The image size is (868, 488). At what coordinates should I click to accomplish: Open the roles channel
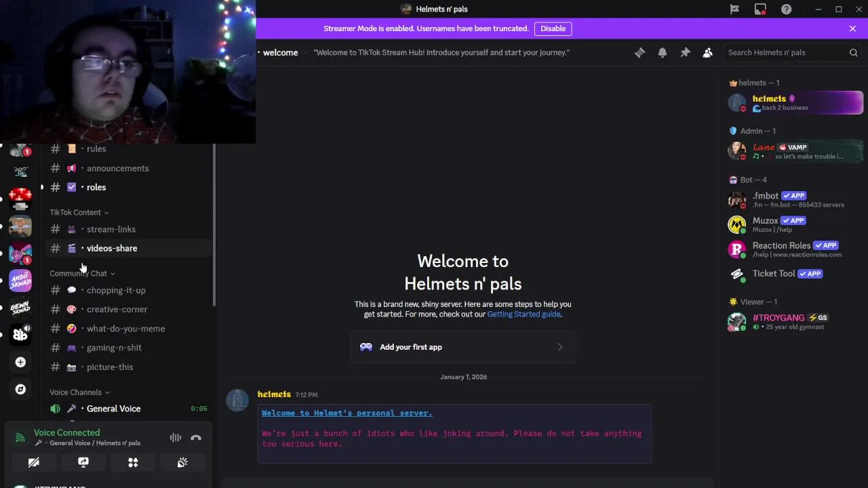coord(127,187)
